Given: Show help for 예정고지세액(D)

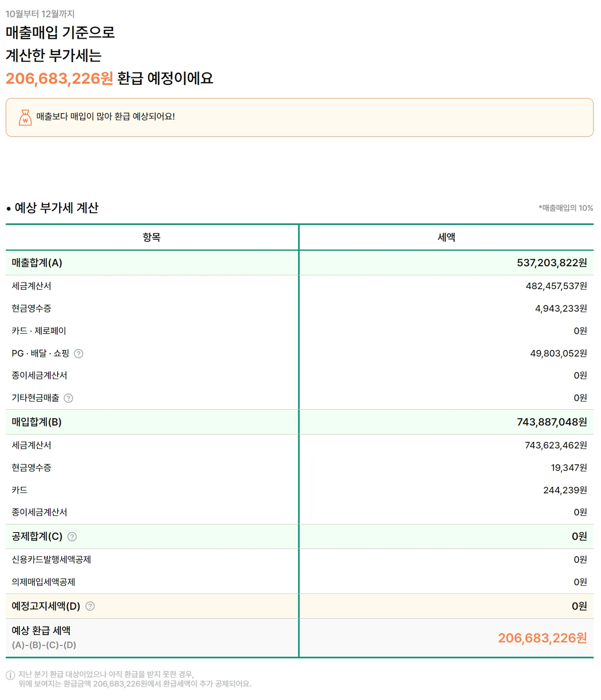Looking at the screenshot, I should pyautogui.click(x=90, y=606).
